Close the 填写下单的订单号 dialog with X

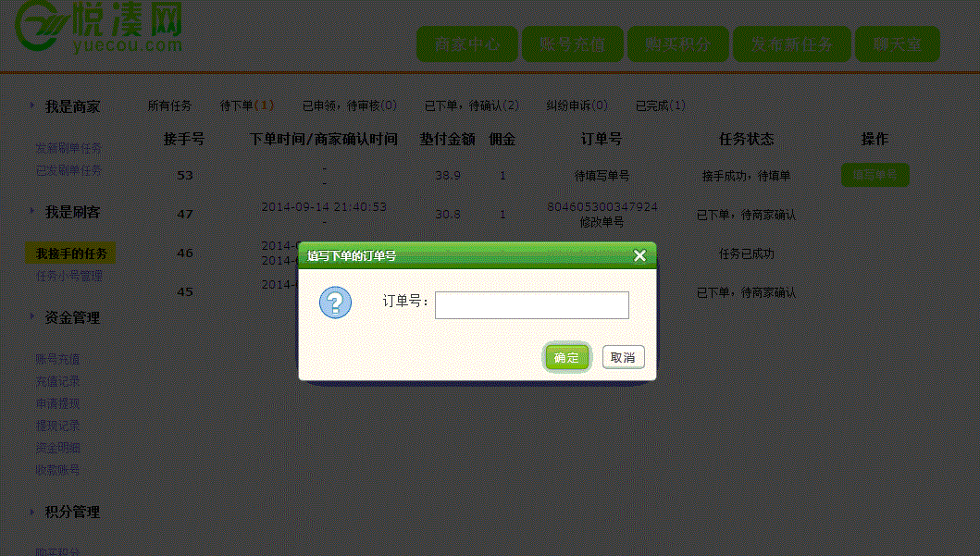click(x=639, y=256)
